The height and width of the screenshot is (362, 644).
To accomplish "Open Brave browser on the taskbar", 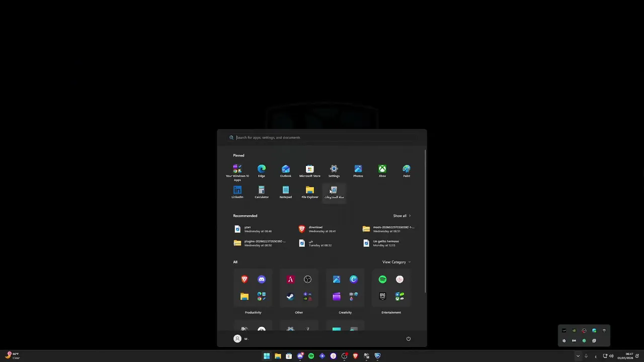I will 355,356.
